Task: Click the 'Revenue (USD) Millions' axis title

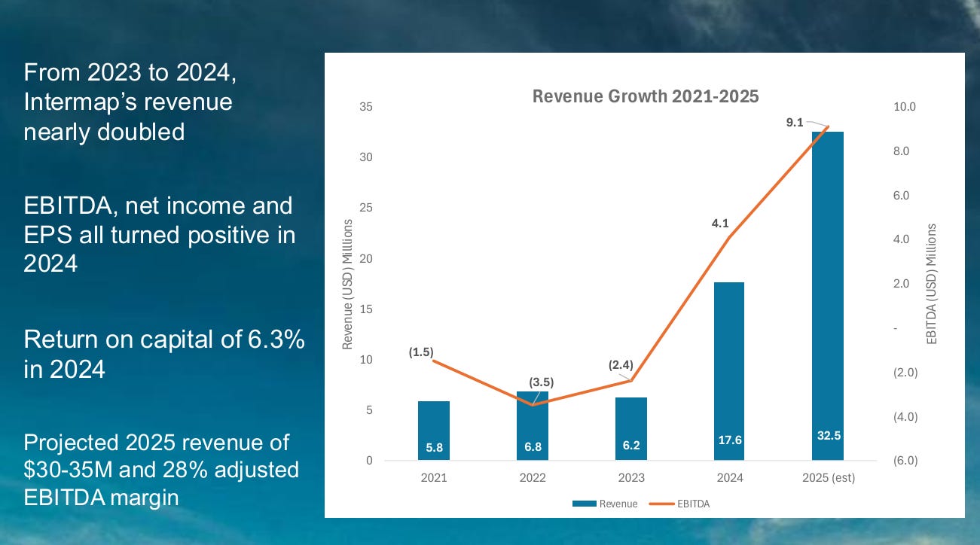Action: (x=348, y=284)
